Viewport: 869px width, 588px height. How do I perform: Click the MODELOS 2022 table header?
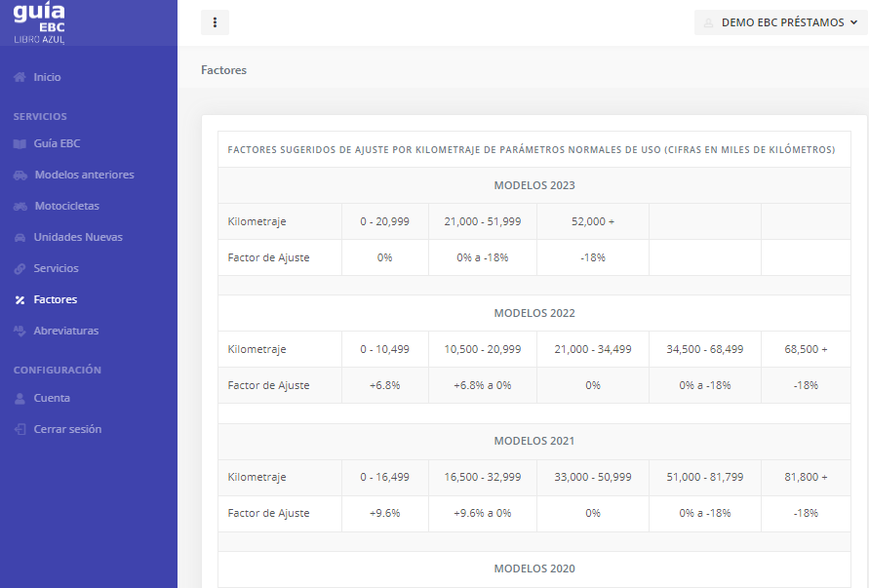(x=533, y=313)
